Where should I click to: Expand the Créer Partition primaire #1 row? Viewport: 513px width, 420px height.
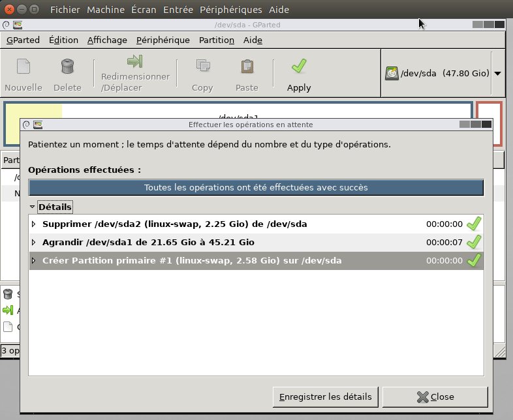tap(33, 260)
